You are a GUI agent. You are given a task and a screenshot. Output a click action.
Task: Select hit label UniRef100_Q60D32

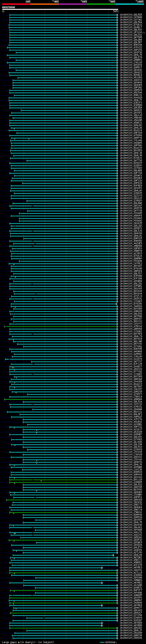tap(131, 70)
